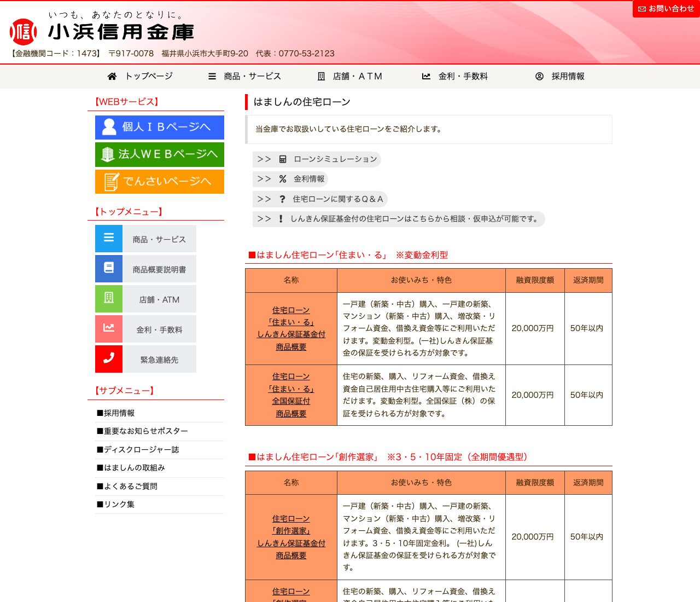Viewport: 700px width, 602px height.
Task: Open the 店舗・ATM sidebar label
Action: point(159,299)
